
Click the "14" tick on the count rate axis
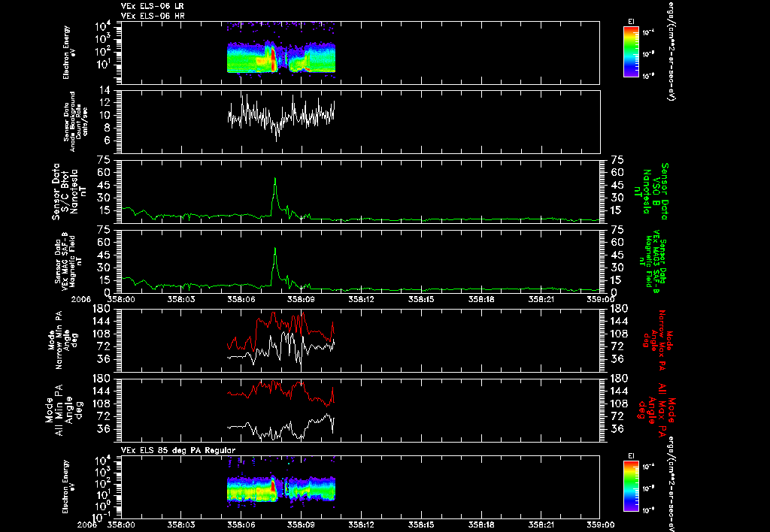(104, 90)
